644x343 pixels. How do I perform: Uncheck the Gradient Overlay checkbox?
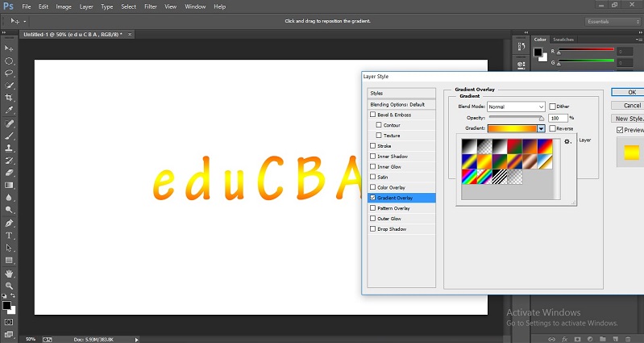(x=373, y=198)
